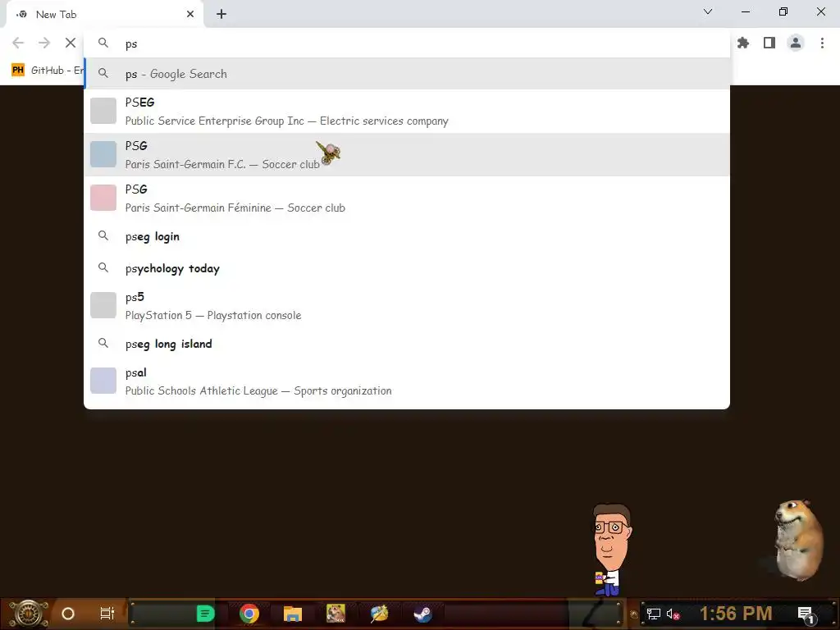The image size is (840, 630).
Task: Close the New Tab tab
Action: [190, 15]
